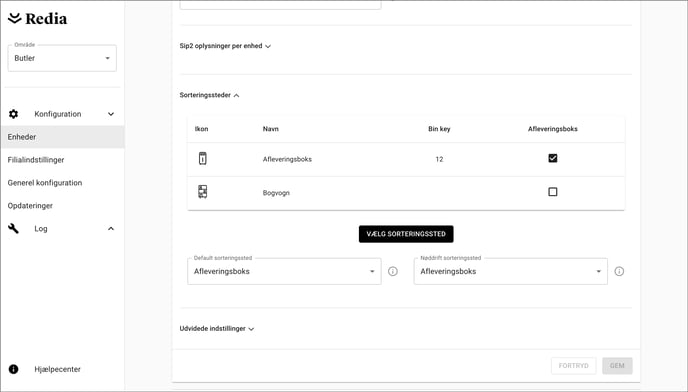Viewport: 688px width, 392px height.
Task: Collapse the Sorteringssteder section
Action: coord(209,95)
